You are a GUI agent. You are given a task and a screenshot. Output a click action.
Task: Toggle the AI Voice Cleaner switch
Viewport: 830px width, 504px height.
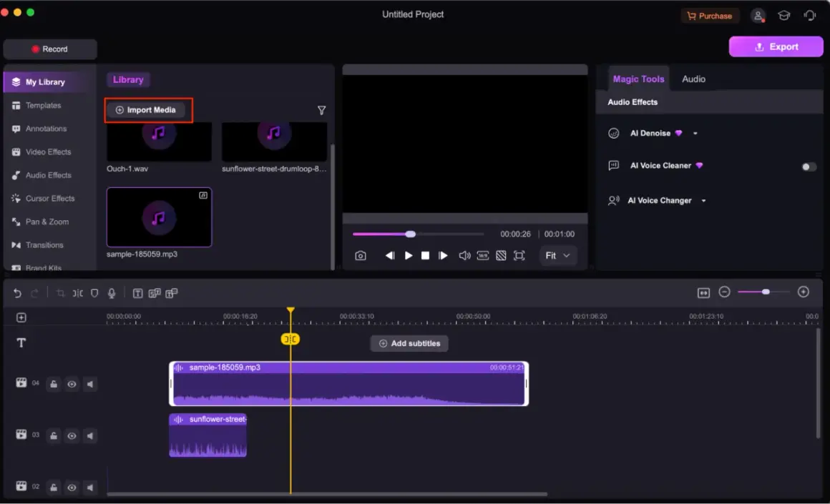809,167
